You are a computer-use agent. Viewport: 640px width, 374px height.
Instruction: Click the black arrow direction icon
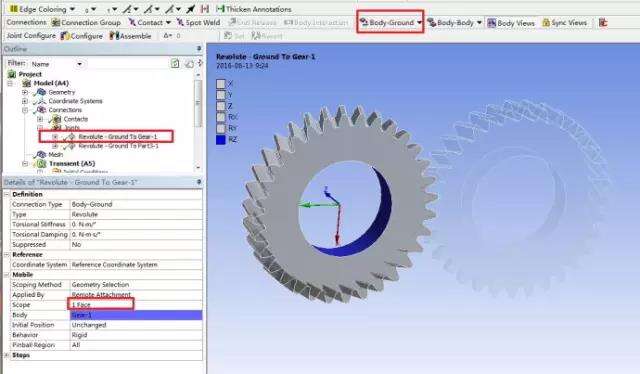tap(191, 9)
